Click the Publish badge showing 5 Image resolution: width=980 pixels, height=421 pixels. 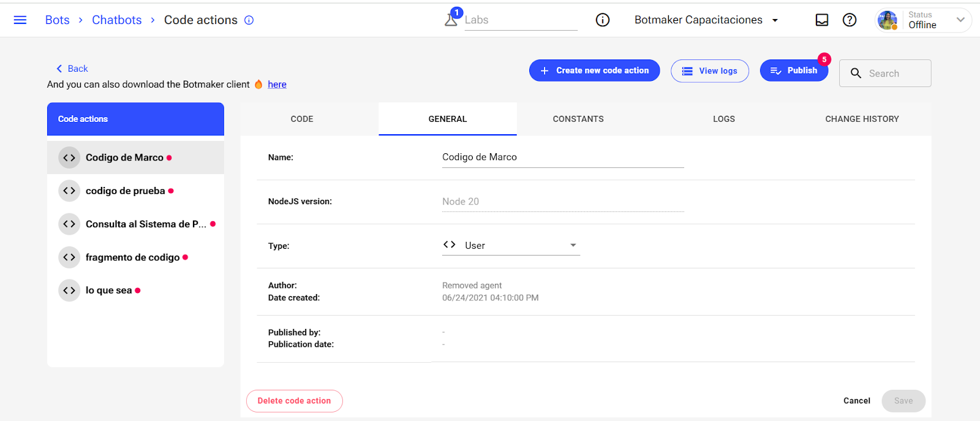[x=824, y=59]
